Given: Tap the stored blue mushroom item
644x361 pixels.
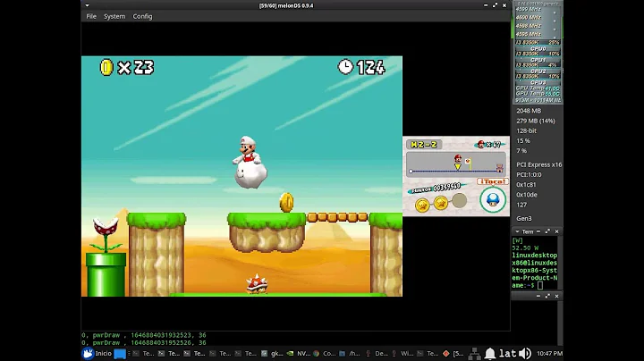Looking at the screenshot, I should point(493,200).
